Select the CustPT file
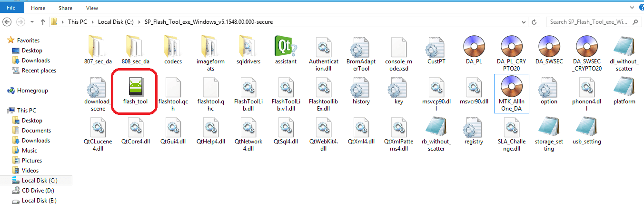The height and width of the screenshot is (213, 644). pyautogui.click(x=436, y=51)
